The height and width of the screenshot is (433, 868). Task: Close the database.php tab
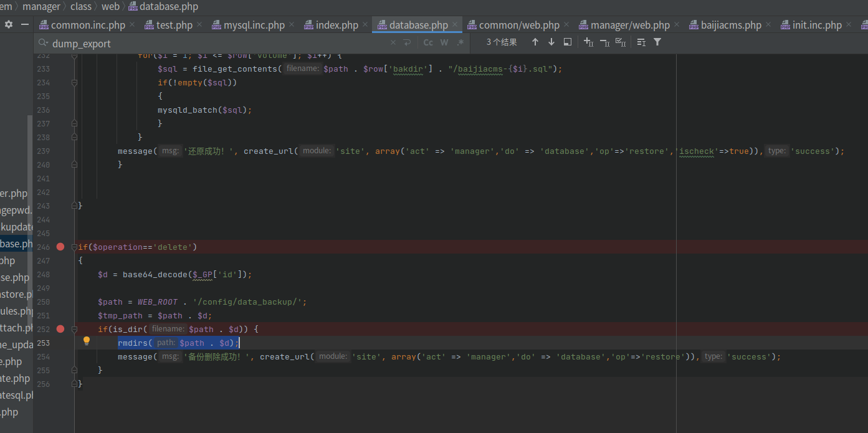(x=455, y=25)
